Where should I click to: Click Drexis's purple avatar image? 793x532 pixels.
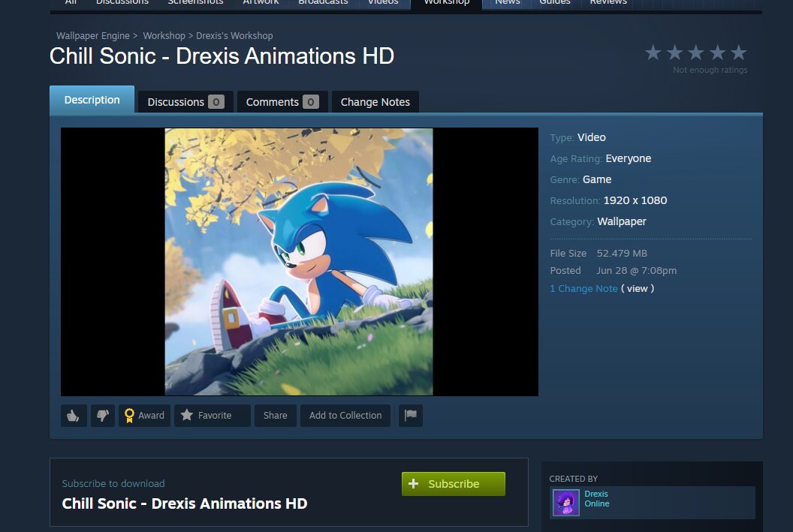click(566, 503)
